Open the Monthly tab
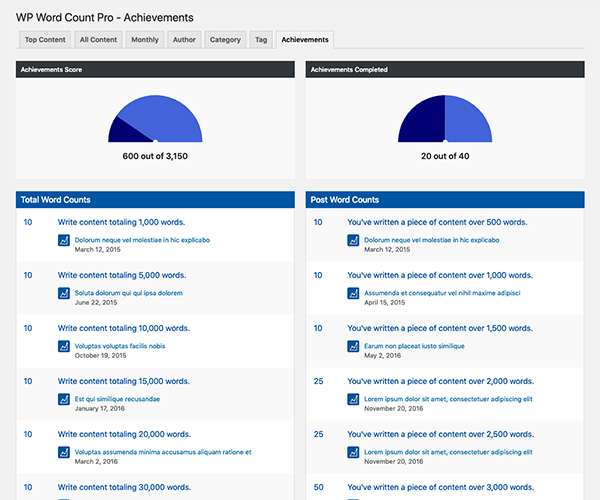Image resolution: width=600 pixels, height=500 pixels. tap(145, 39)
